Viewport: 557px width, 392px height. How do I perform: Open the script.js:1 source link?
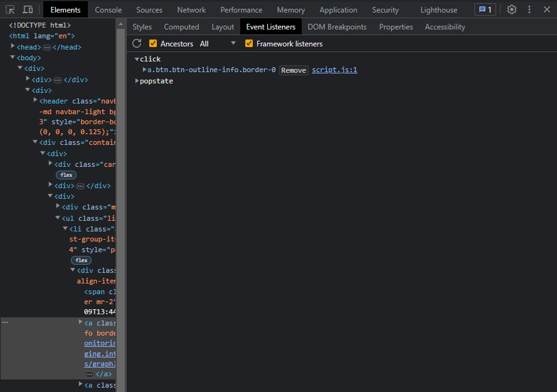[x=334, y=70]
